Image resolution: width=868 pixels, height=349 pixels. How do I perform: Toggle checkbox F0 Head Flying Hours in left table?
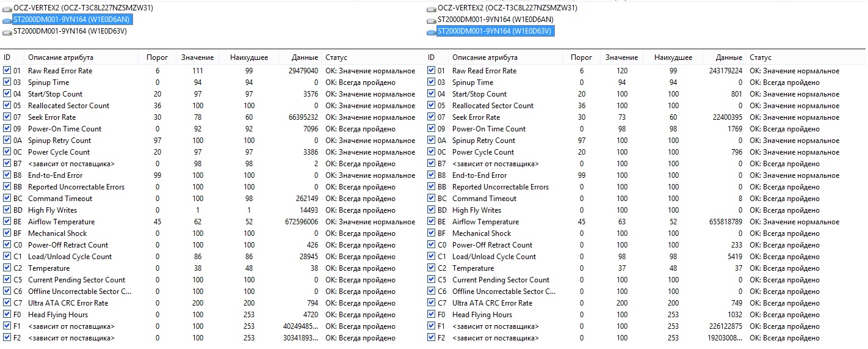[7, 314]
